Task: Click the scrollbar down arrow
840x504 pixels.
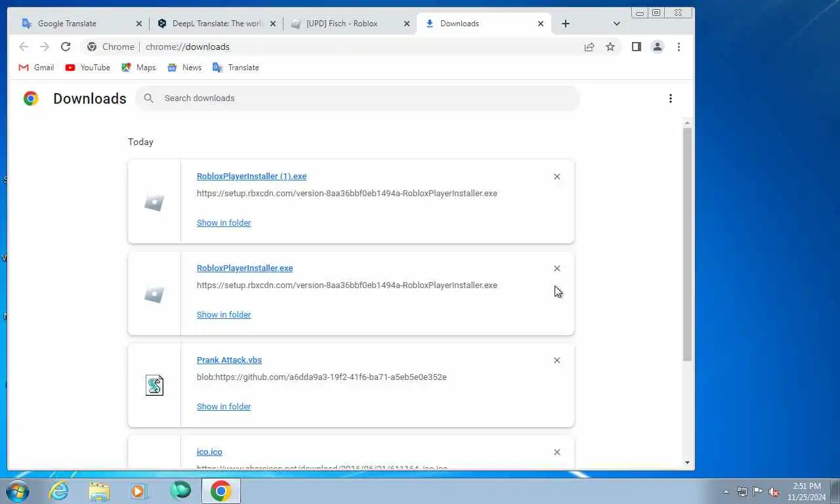Action: 687,463
